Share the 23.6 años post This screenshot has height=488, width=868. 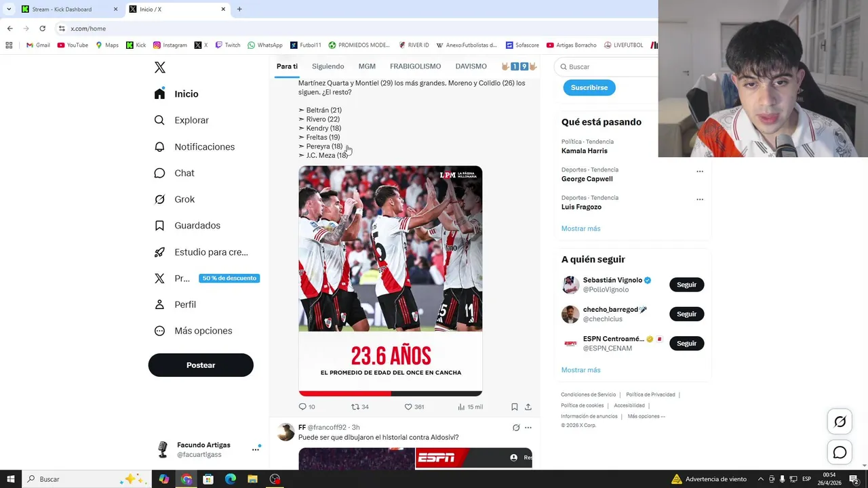coord(528,407)
